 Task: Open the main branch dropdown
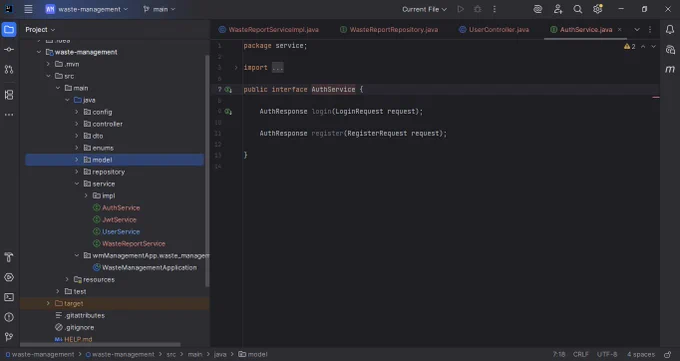tap(159, 9)
